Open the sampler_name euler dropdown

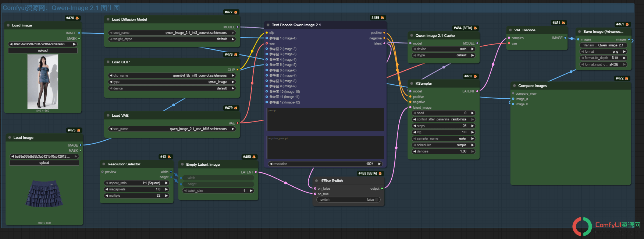pyautogui.click(x=444, y=138)
